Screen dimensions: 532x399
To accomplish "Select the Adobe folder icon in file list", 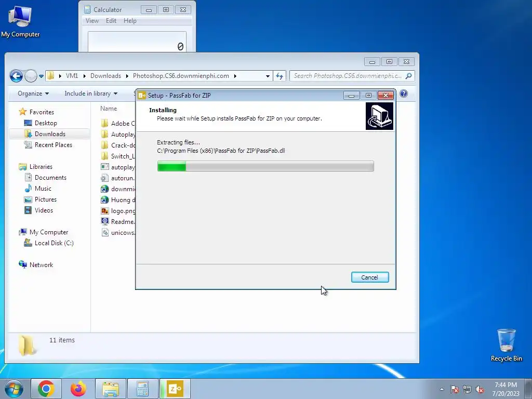I will 105,123.
